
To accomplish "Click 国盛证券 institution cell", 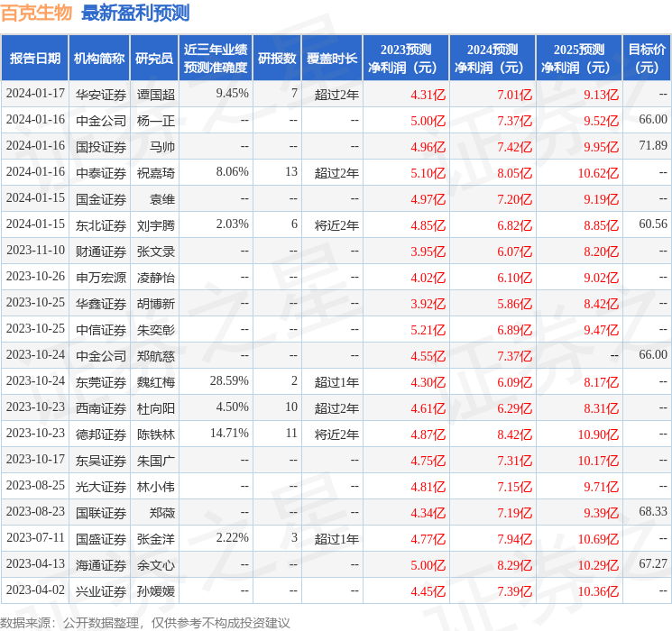I will 101,539.
